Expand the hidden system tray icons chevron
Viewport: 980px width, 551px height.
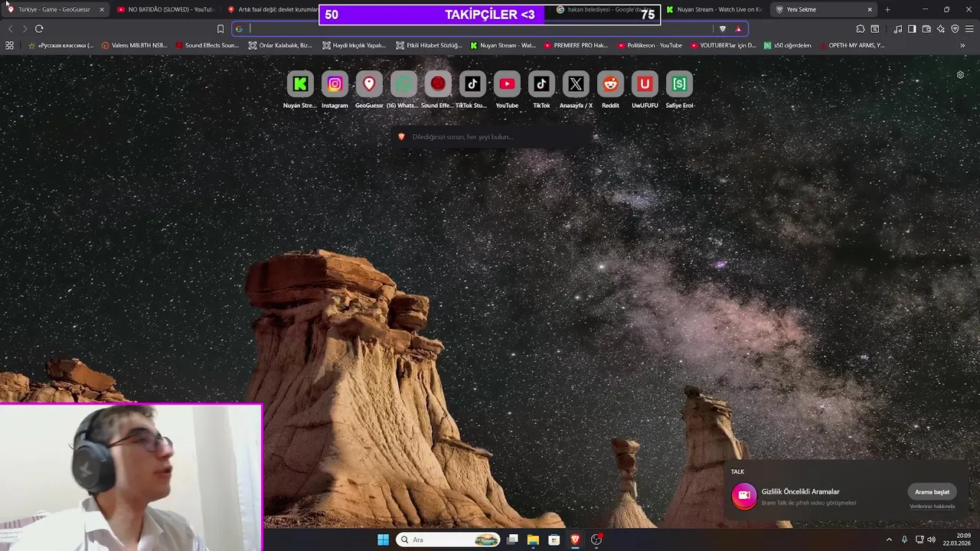click(x=889, y=540)
